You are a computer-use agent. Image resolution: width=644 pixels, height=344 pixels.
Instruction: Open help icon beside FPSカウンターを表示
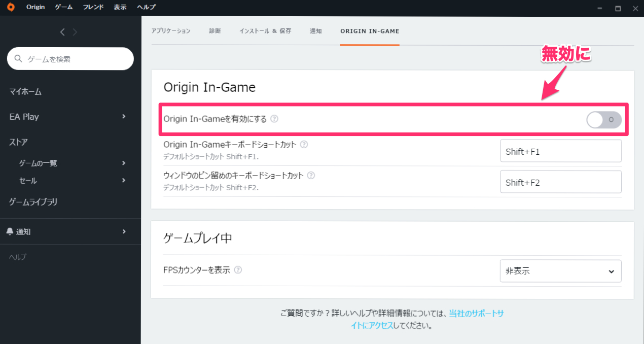pos(238,270)
